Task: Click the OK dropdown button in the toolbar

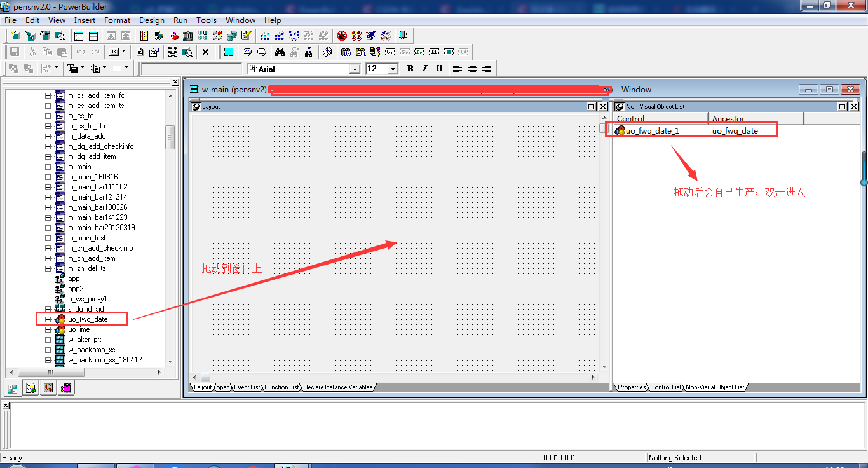Action: point(123,52)
